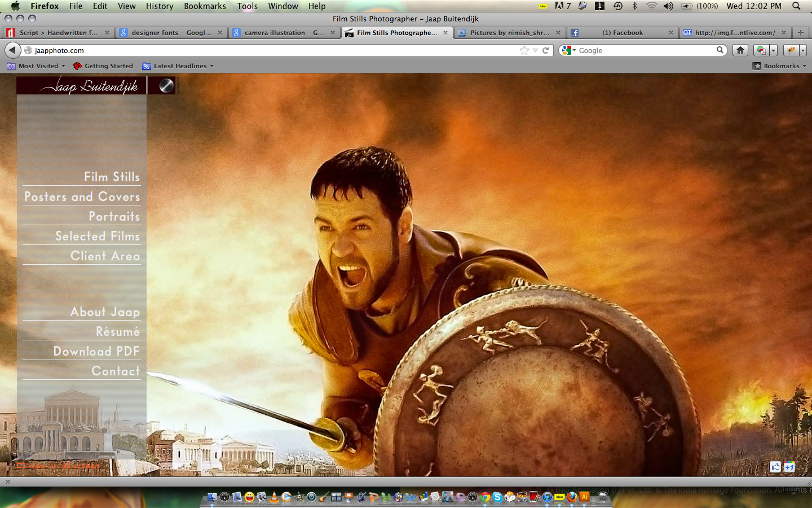Open Finder from the Dock
Viewport: 812px width, 508px height.
point(212,497)
